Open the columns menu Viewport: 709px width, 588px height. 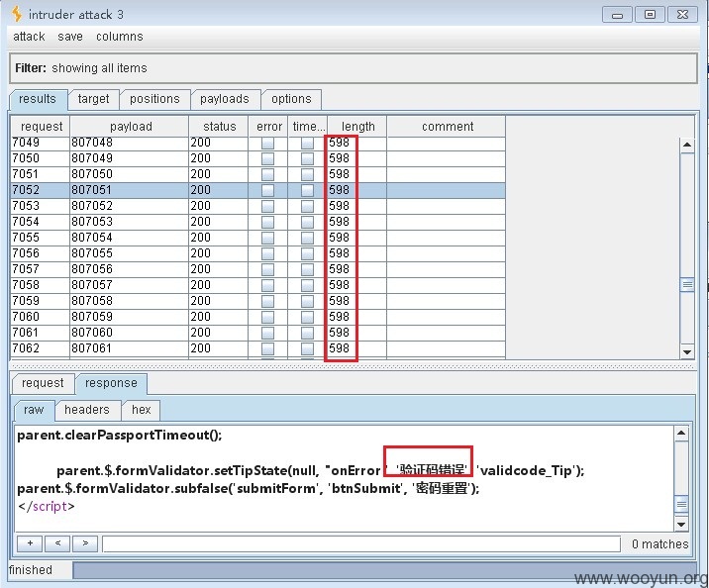[120, 37]
